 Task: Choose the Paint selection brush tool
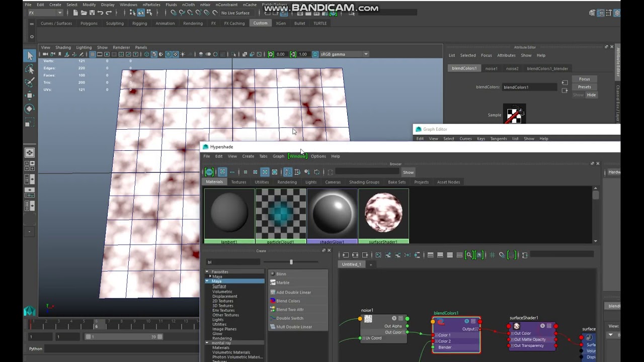[30, 82]
